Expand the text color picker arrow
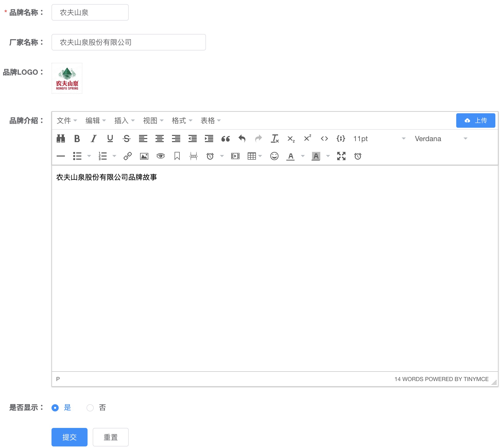The height and width of the screenshot is (448, 500). tap(303, 156)
